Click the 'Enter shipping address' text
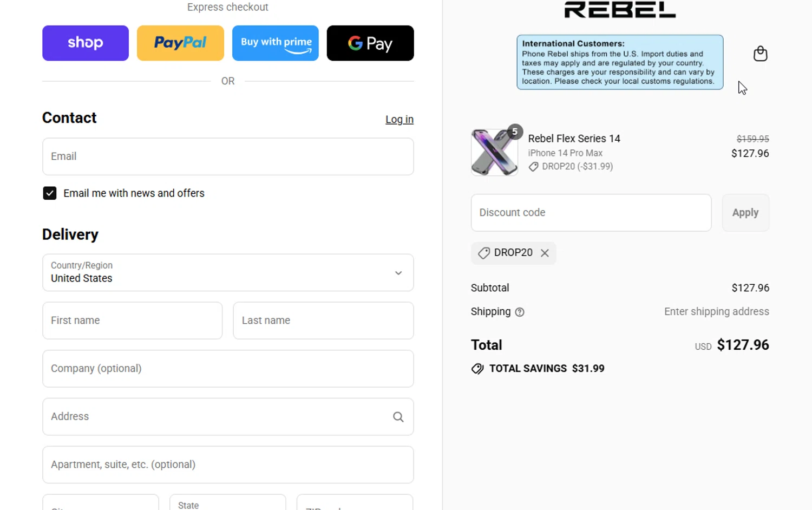This screenshot has width=812, height=510. click(717, 311)
